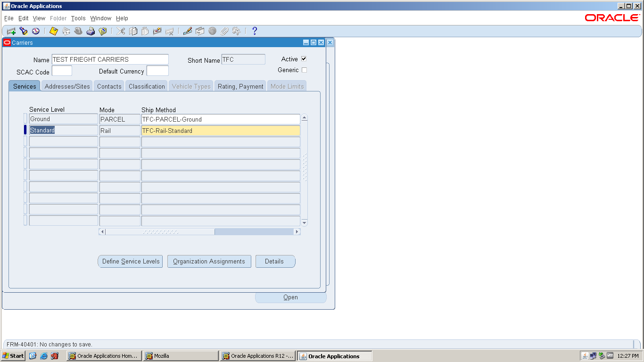Click the Java icon in system tray
Viewport: 644px width, 362px height.
(x=585, y=356)
